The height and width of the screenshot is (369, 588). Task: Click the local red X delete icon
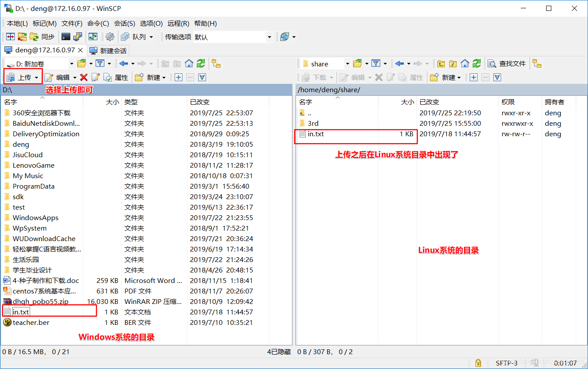tap(84, 77)
